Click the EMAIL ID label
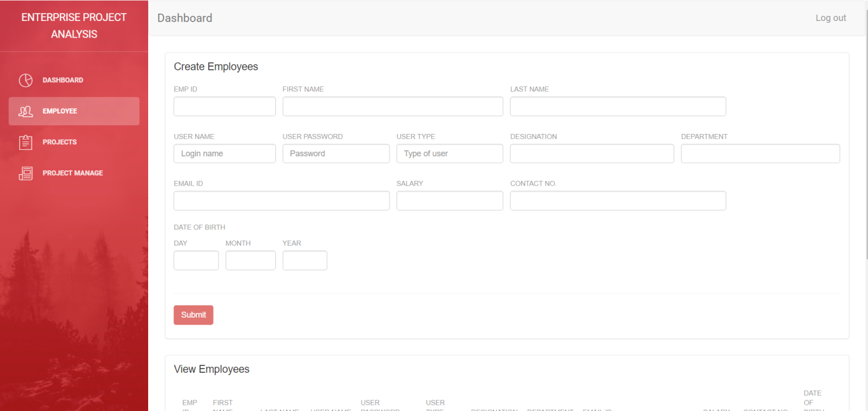 click(x=188, y=184)
